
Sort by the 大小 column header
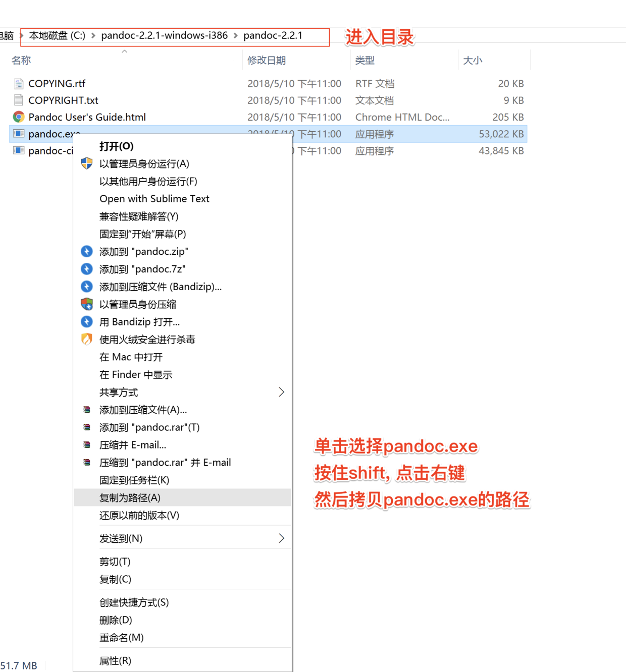pos(473,60)
